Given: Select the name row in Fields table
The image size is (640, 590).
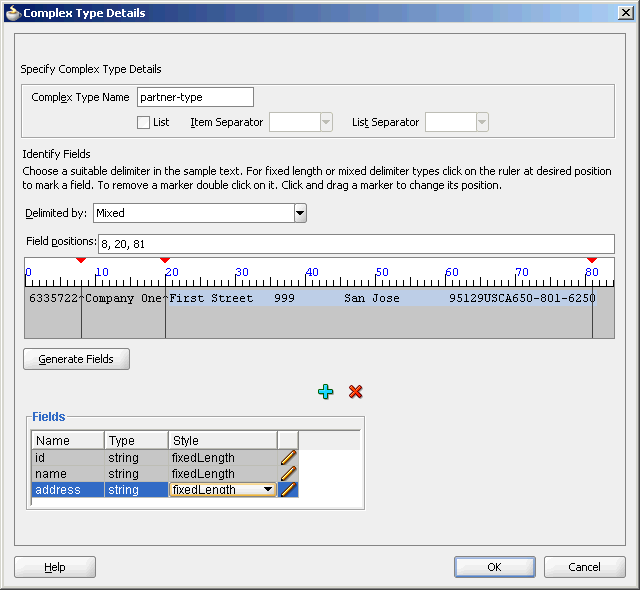Looking at the screenshot, I should (67, 473).
